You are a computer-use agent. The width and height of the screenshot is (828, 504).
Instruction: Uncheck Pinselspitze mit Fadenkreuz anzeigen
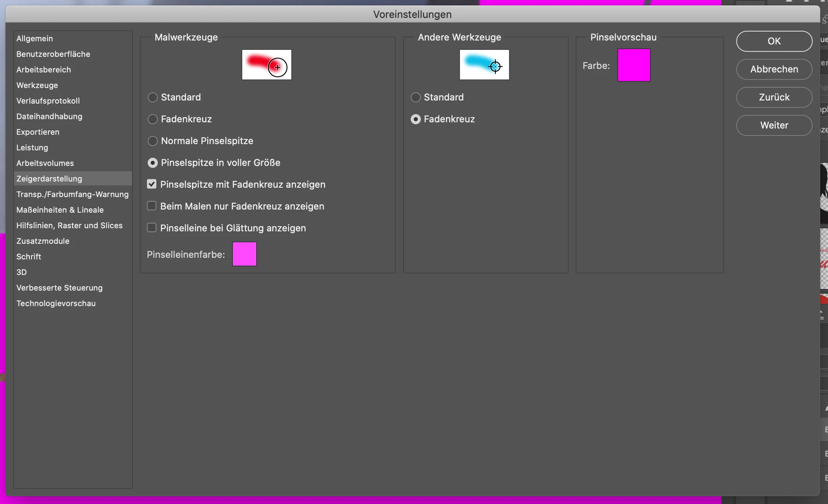coord(152,184)
